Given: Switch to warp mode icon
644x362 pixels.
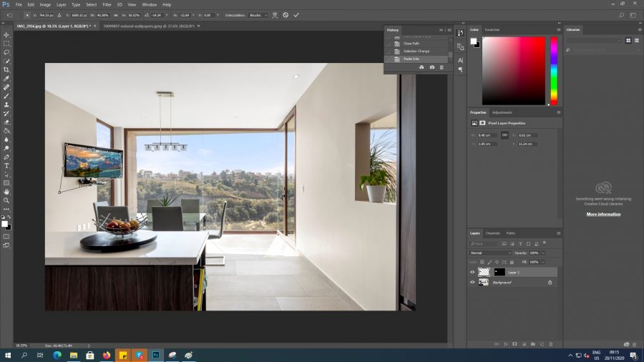Looking at the screenshot, I should [275, 15].
